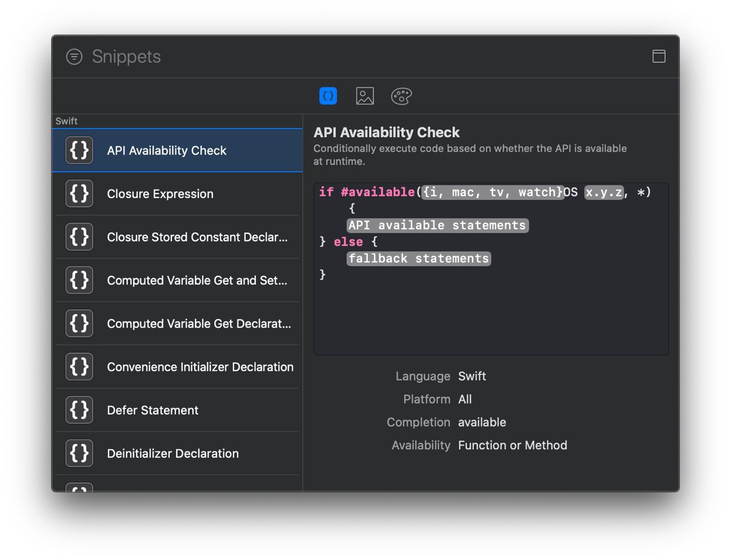Viewport: 731px width, 560px height.
Task: Click the snippet description text under the heading
Action: (x=470, y=155)
